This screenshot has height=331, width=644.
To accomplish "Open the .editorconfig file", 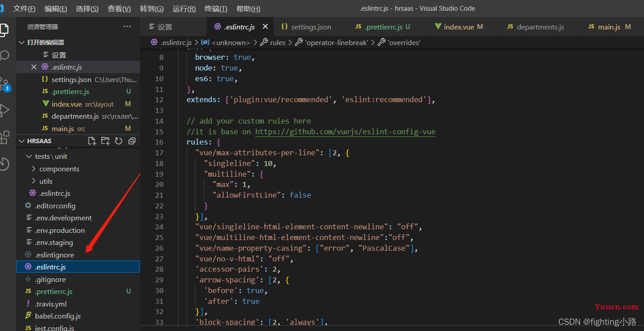I will [78, 206].
